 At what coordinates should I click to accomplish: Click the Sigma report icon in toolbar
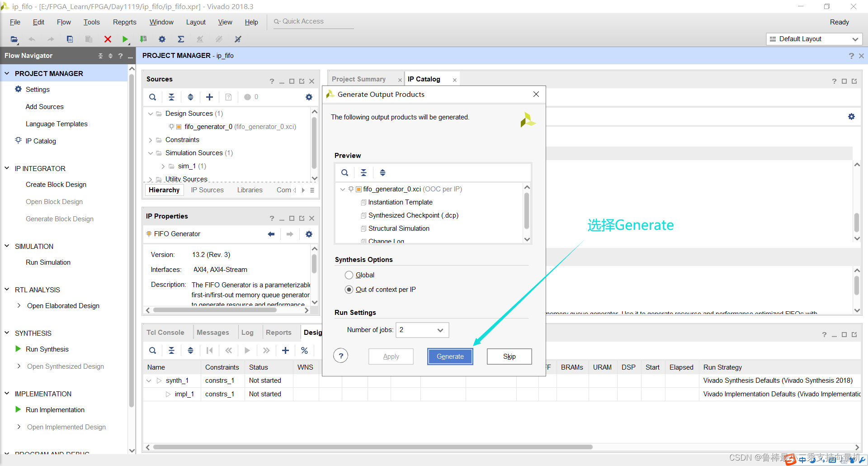click(x=181, y=39)
